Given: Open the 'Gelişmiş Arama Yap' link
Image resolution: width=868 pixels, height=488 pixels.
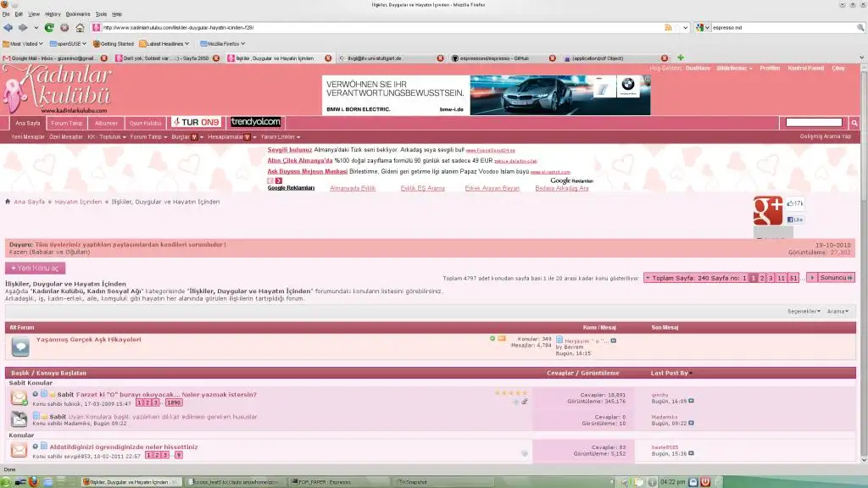Looking at the screenshot, I should click(x=826, y=136).
